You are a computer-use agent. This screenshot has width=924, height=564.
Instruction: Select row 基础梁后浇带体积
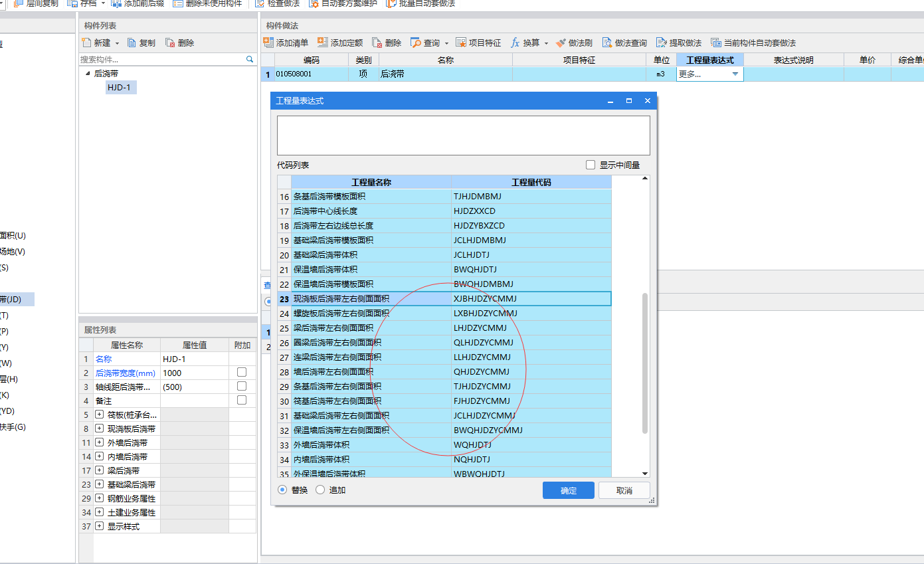click(444, 255)
